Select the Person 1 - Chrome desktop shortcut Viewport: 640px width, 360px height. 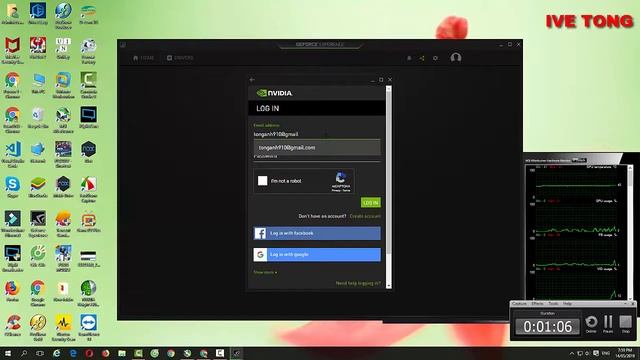(12, 85)
